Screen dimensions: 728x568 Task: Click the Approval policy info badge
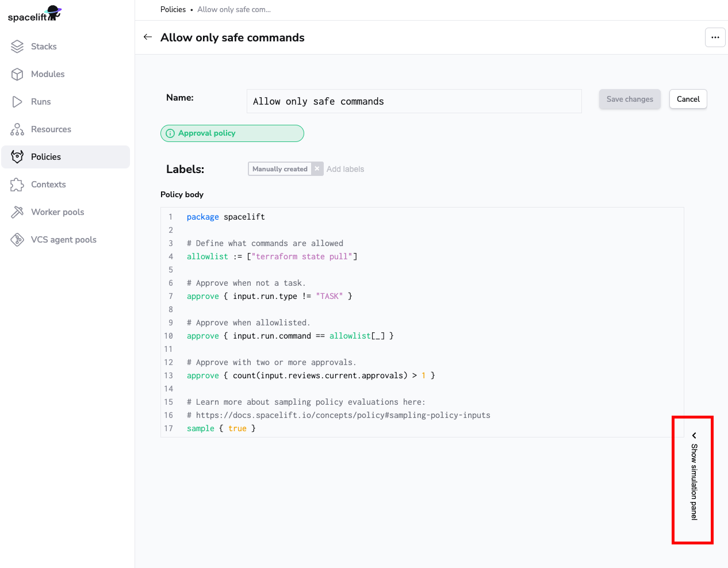232,133
